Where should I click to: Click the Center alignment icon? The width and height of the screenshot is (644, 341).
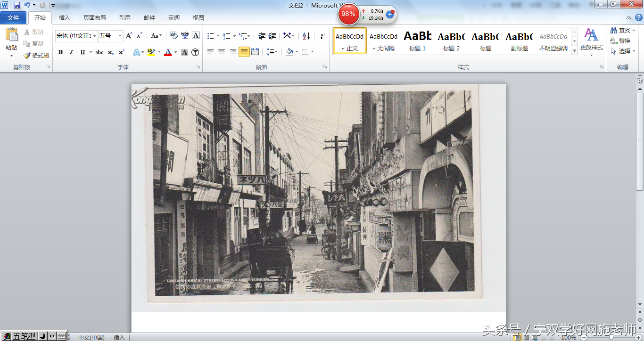coord(222,52)
